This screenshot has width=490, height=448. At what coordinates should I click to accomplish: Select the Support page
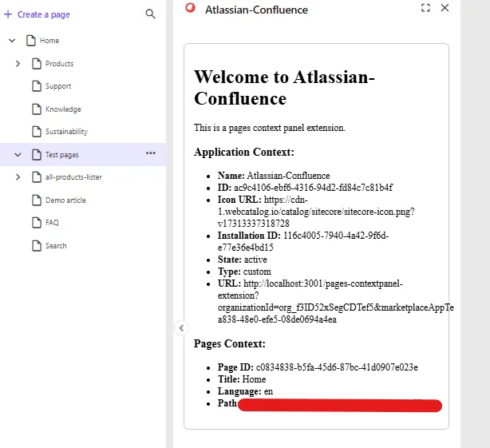point(58,86)
